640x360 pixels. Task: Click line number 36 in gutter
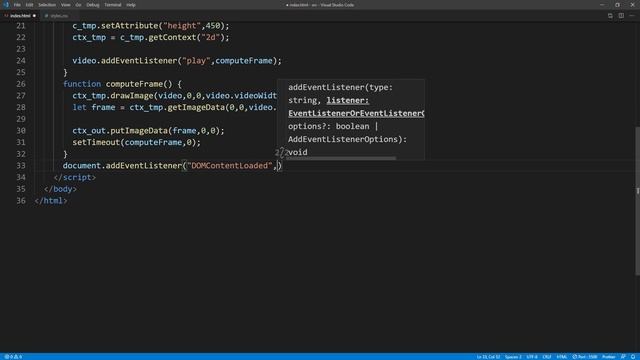pyautogui.click(x=20, y=201)
